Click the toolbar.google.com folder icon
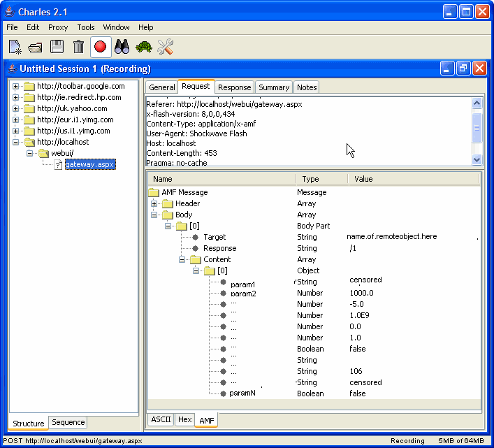494x448 pixels. pyautogui.click(x=29, y=86)
